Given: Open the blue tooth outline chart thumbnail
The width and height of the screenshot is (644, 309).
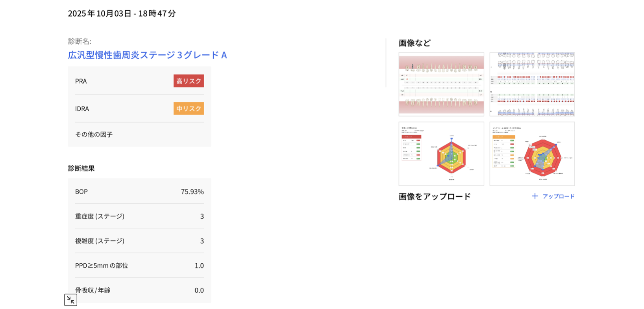Looking at the screenshot, I should (x=532, y=84).
